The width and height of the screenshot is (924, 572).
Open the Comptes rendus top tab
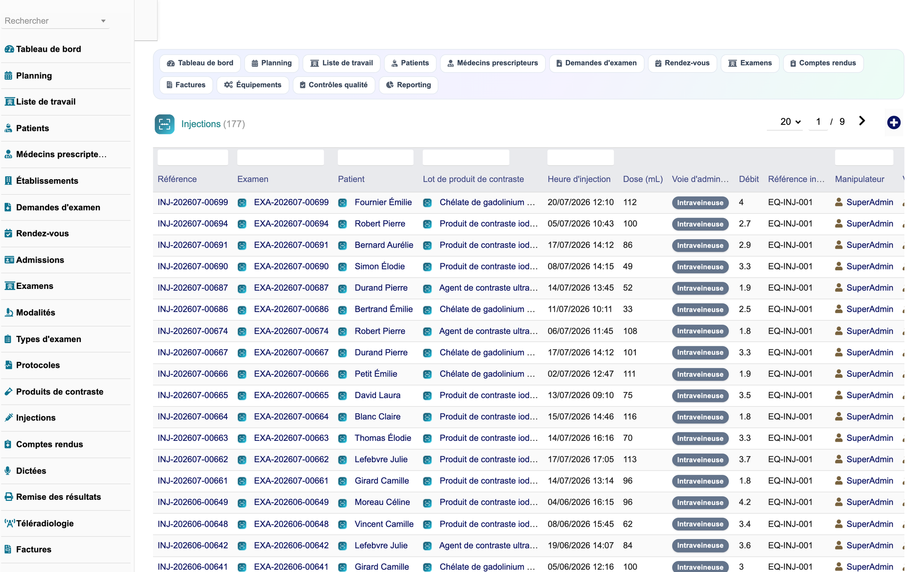823,63
